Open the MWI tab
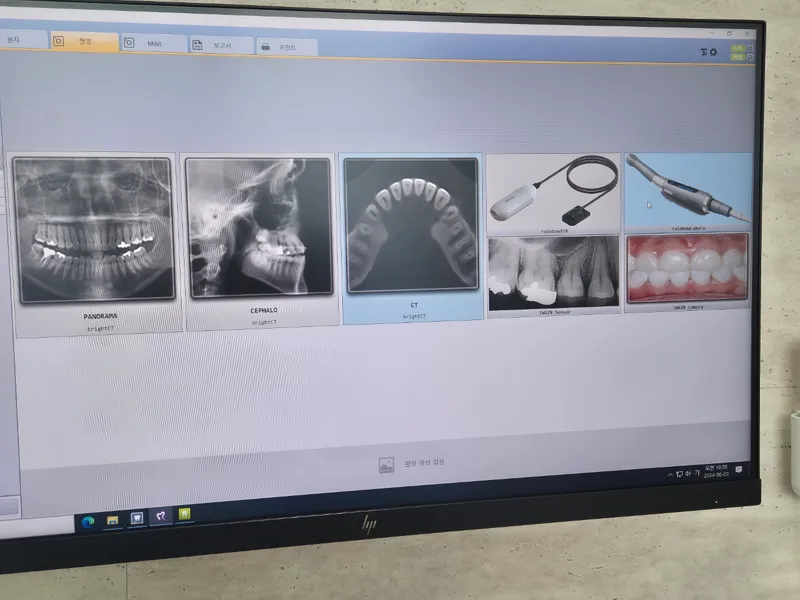This screenshot has height=600, width=800. pyautogui.click(x=154, y=43)
